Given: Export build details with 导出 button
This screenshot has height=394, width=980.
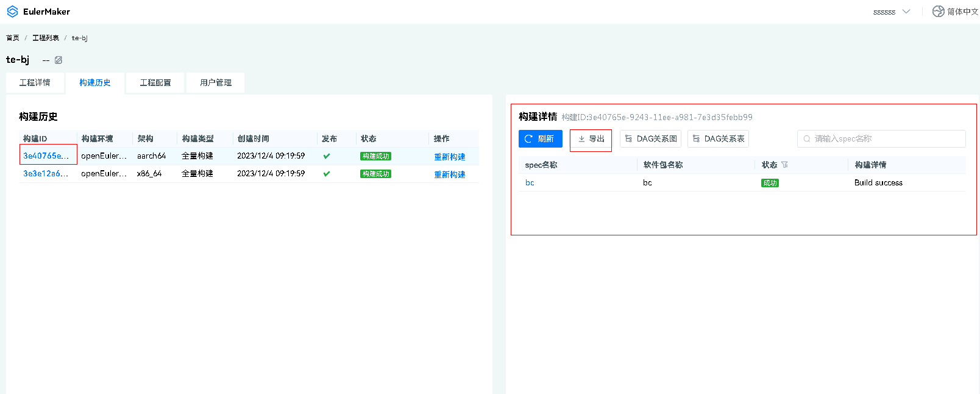Looking at the screenshot, I should click(x=591, y=139).
